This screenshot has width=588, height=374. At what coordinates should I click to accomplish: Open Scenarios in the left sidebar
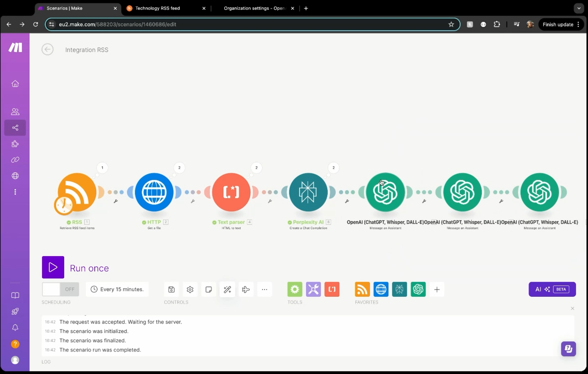[15, 128]
